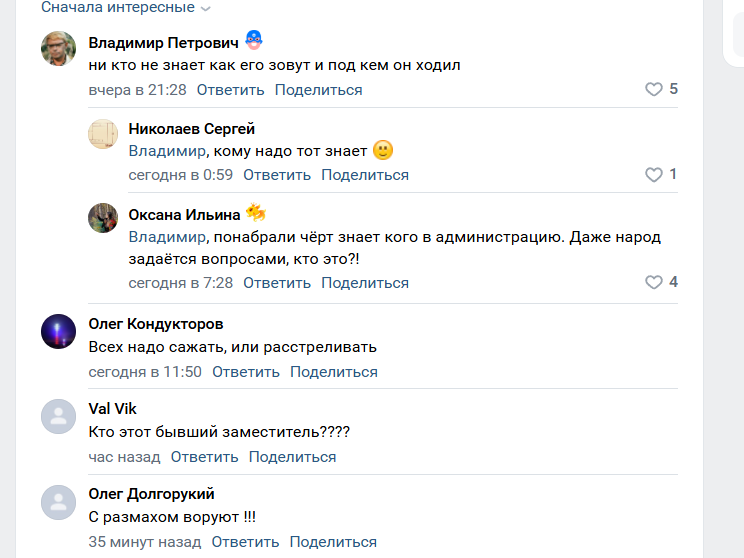Click the "вчера в 21:28" timestamp

(x=137, y=90)
